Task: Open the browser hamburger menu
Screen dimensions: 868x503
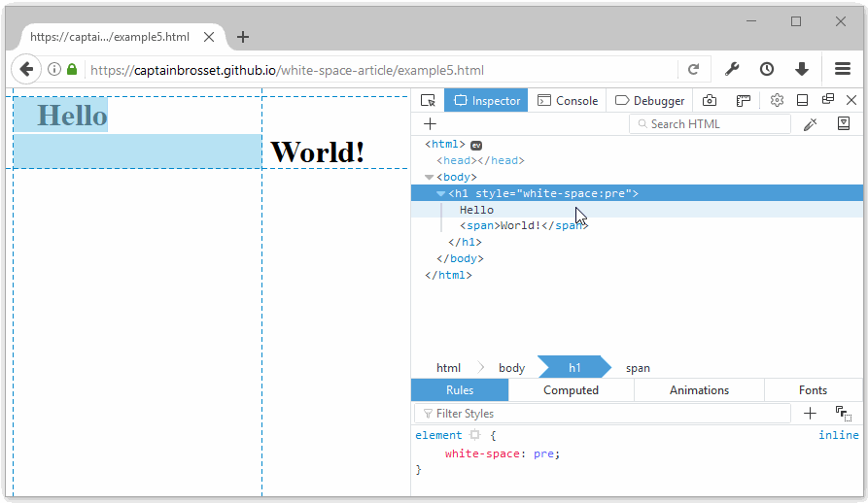Action: tap(843, 69)
